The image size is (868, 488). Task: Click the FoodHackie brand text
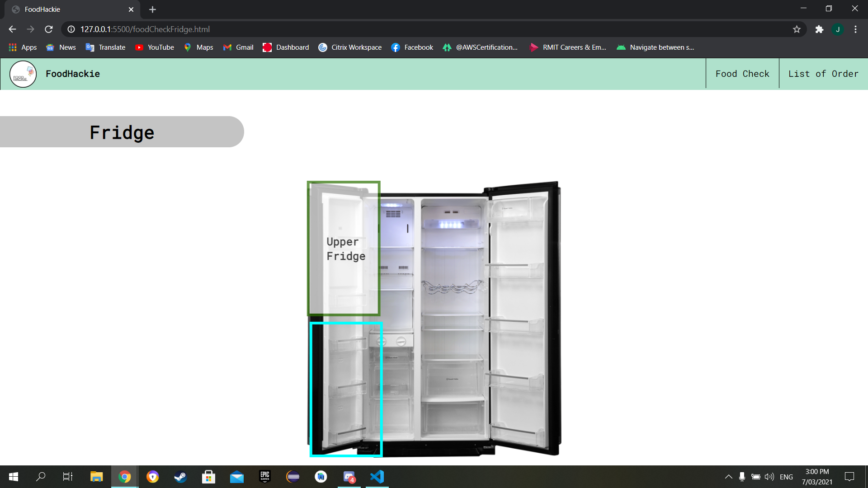(x=73, y=74)
